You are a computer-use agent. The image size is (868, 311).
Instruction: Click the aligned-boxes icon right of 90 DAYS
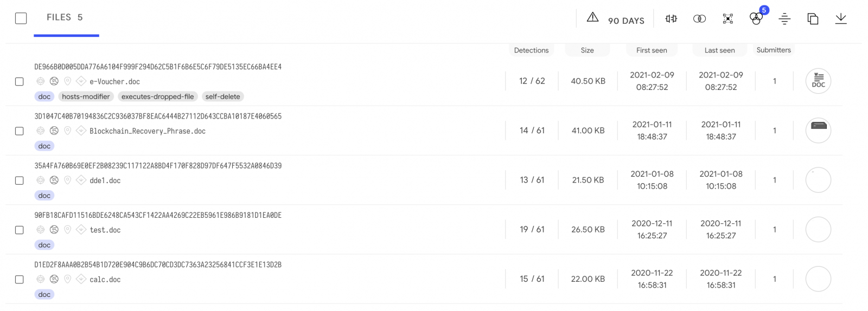click(x=671, y=19)
